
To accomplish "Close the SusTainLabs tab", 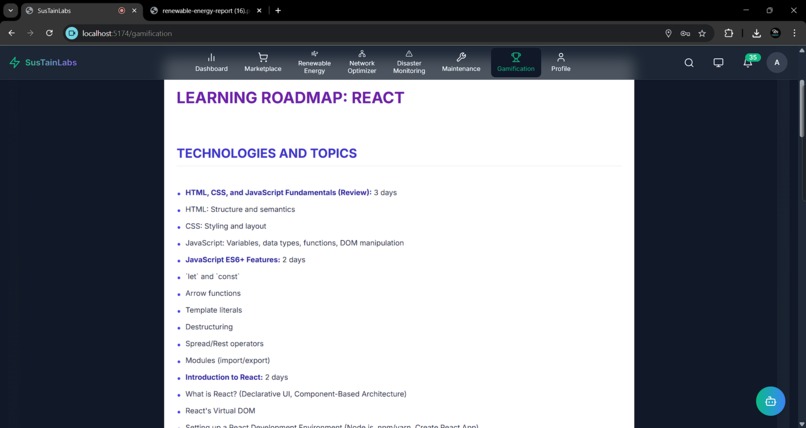I will tap(134, 10).
